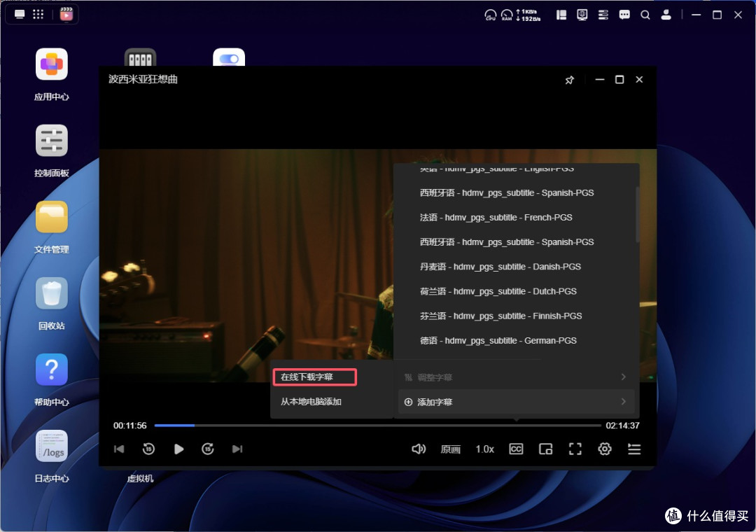Expand 调整字幕 submenu
The image size is (756, 532).
coord(517,377)
